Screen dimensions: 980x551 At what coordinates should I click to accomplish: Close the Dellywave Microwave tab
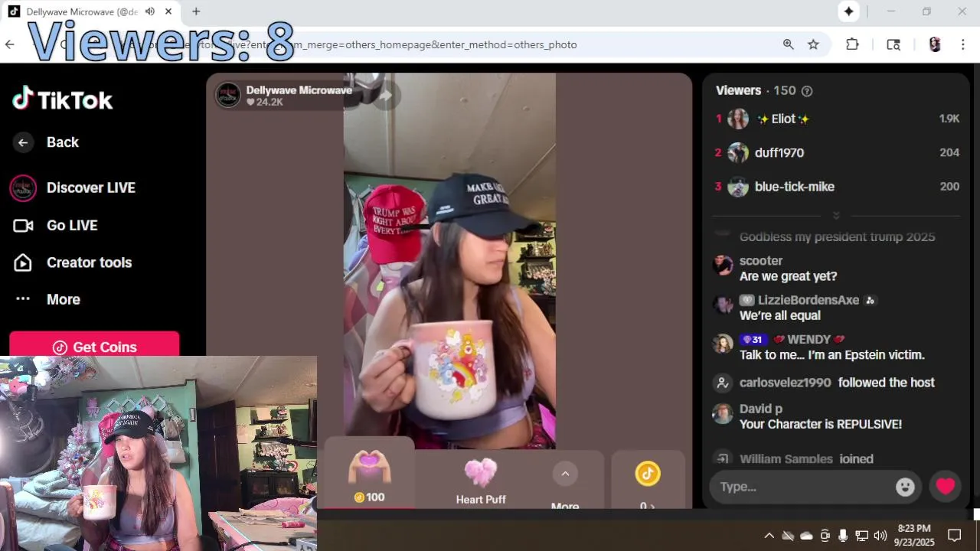(x=168, y=11)
